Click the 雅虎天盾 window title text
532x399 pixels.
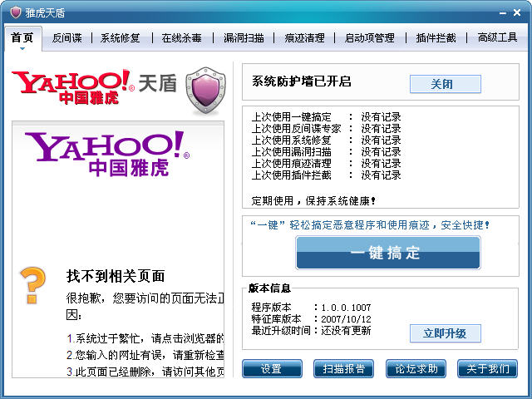[x=45, y=13]
